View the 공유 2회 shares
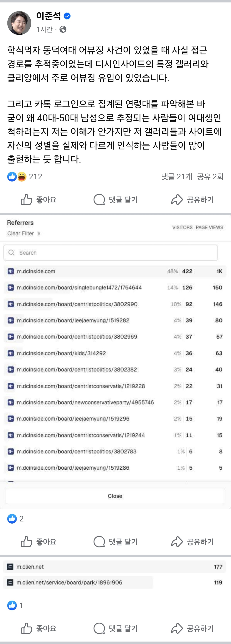 (x=210, y=177)
